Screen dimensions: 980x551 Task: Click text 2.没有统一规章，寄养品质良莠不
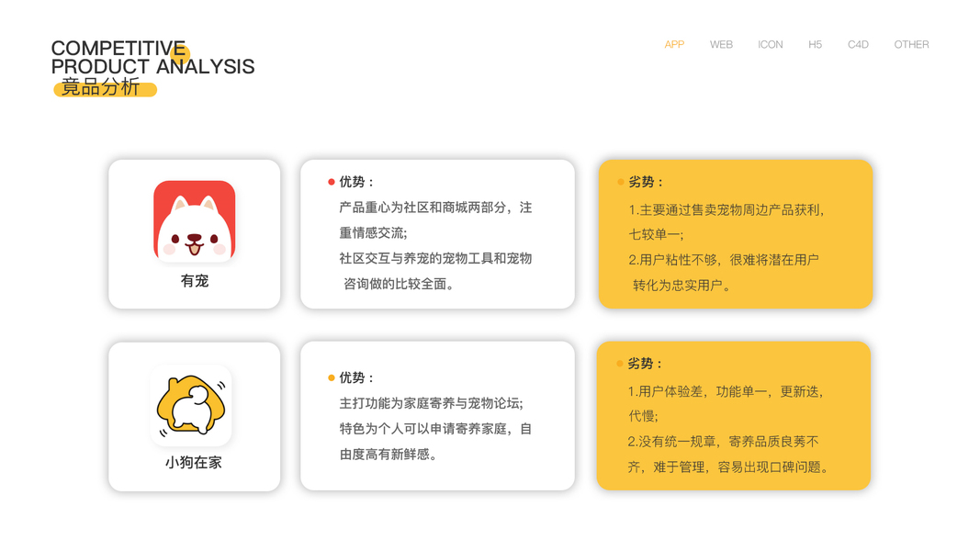tap(723, 442)
